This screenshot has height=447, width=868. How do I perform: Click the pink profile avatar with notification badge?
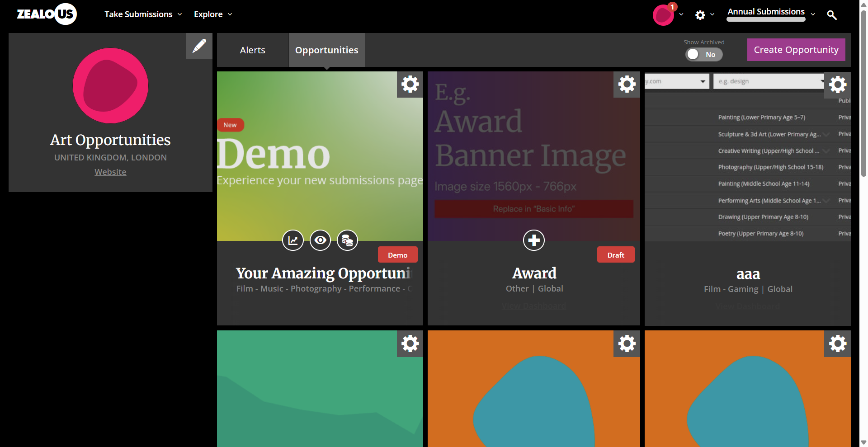click(663, 15)
